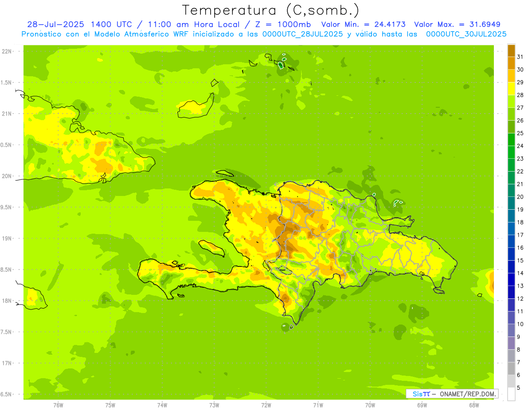Click the colorbar value label '5'
This screenshot has height=411, width=532.
click(x=519, y=388)
